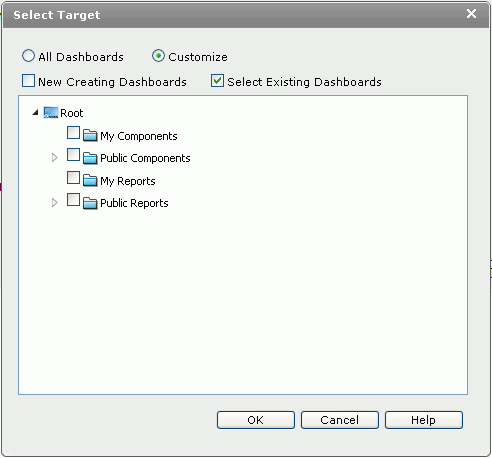The width and height of the screenshot is (492, 458).
Task: Expand the Public Reports folder
Action: coord(54,203)
